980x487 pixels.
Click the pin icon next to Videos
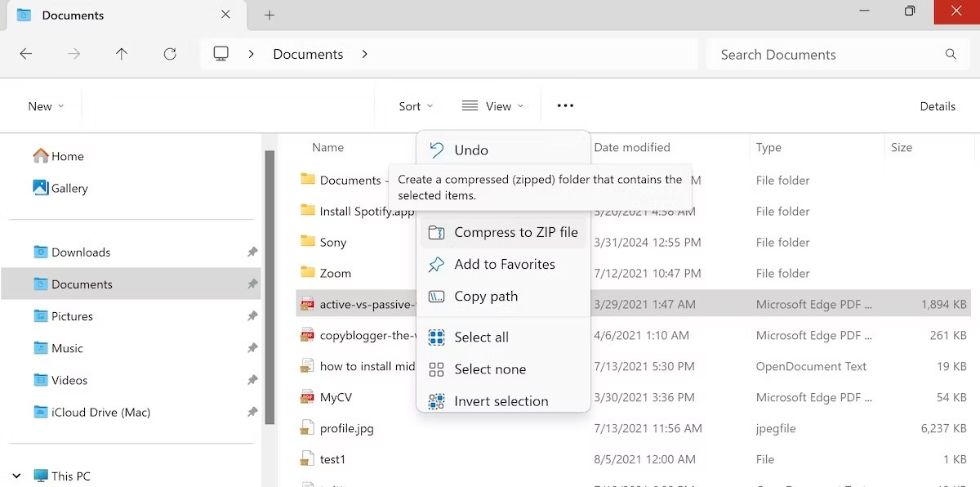[x=252, y=380]
